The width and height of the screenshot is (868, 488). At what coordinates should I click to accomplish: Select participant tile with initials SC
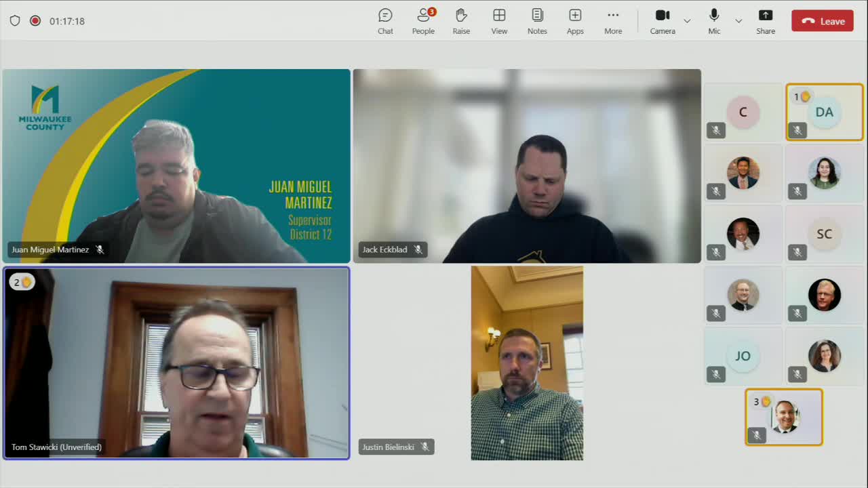click(x=825, y=234)
